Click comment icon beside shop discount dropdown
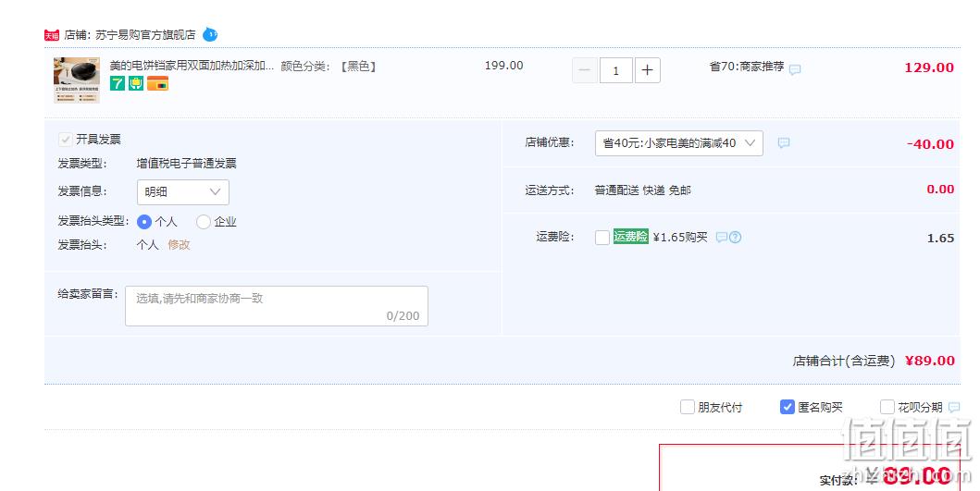The image size is (980, 491). pos(784,143)
